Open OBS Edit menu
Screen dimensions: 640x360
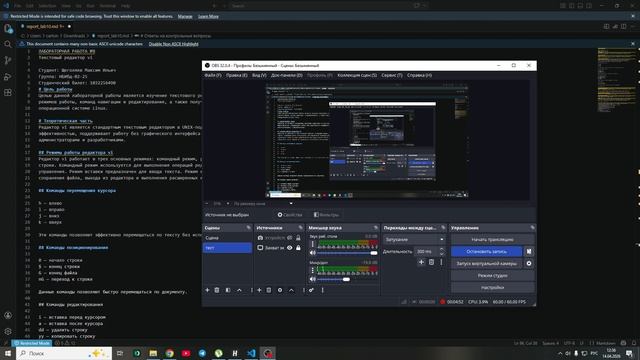coord(236,76)
